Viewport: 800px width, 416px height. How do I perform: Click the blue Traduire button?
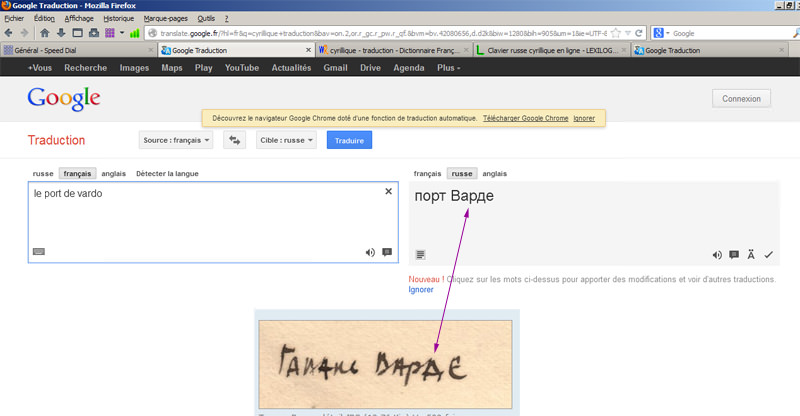(349, 140)
